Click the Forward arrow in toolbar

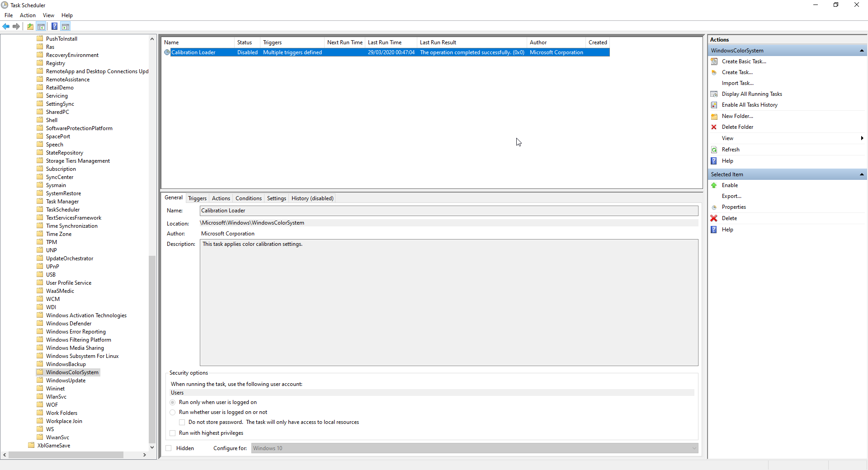16,26
